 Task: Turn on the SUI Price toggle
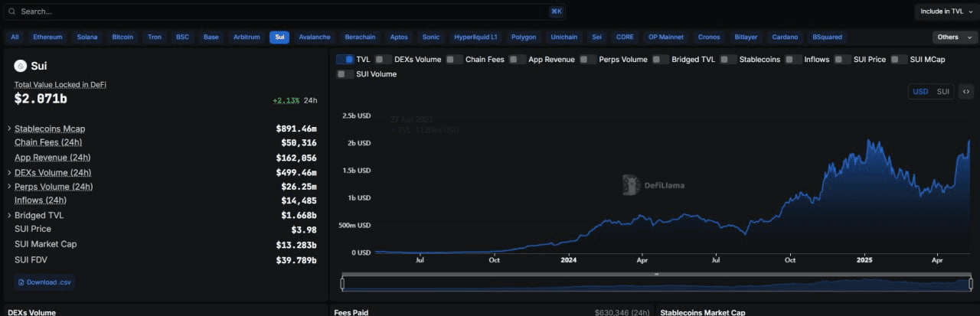coord(842,59)
